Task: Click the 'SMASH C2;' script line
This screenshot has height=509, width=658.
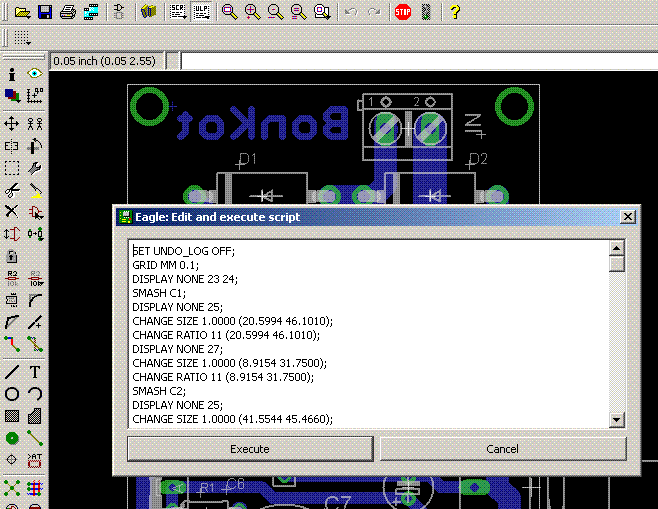Action: 159,391
